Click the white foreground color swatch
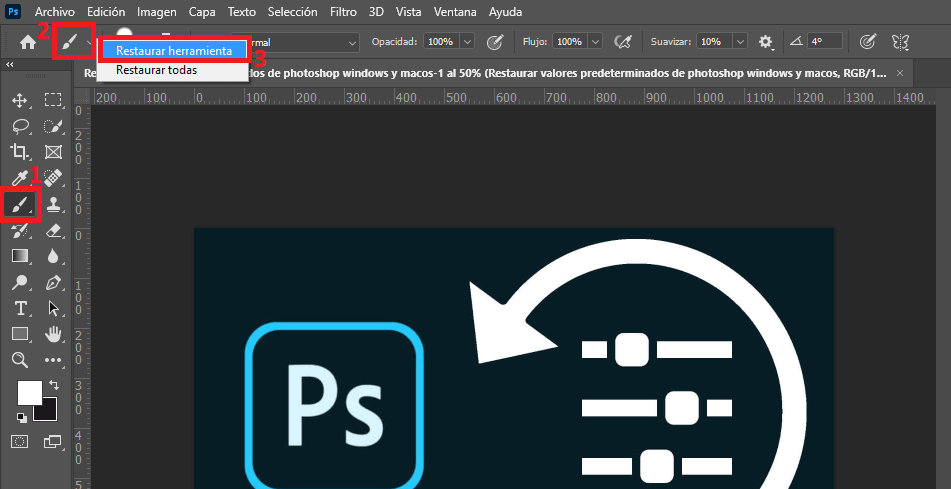The image size is (951, 489). click(x=29, y=392)
